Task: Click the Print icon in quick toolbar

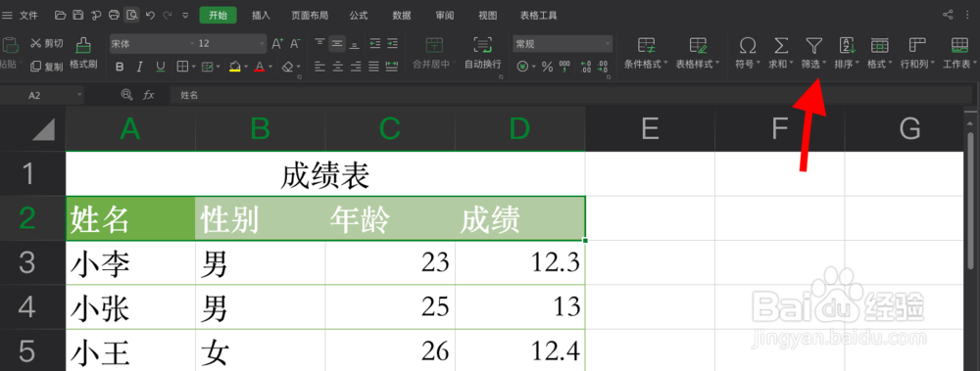Action: pos(114,15)
